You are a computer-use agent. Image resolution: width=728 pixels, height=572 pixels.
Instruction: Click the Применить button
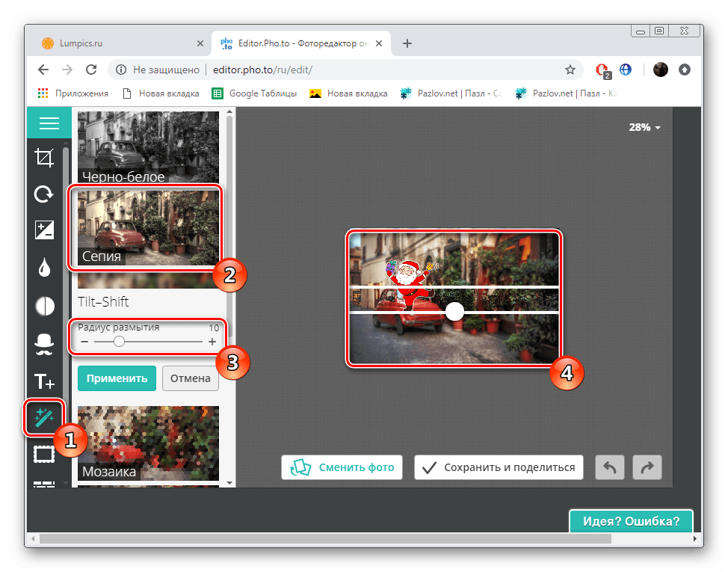point(117,378)
